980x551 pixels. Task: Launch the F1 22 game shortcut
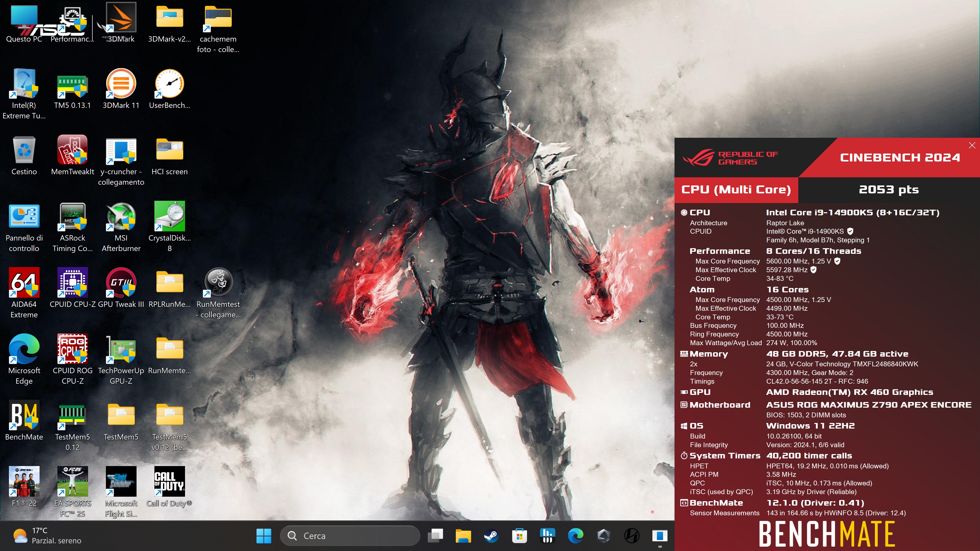pos(24,487)
